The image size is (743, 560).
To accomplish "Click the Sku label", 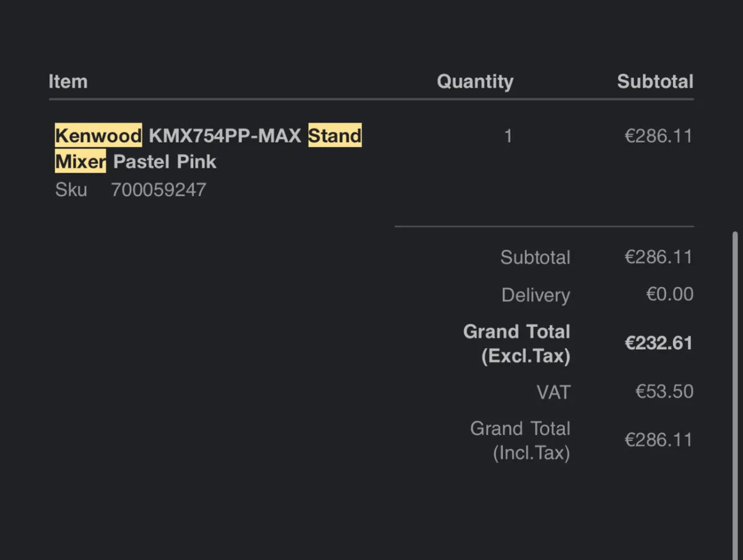I will pyautogui.click(x=71, y=190).
